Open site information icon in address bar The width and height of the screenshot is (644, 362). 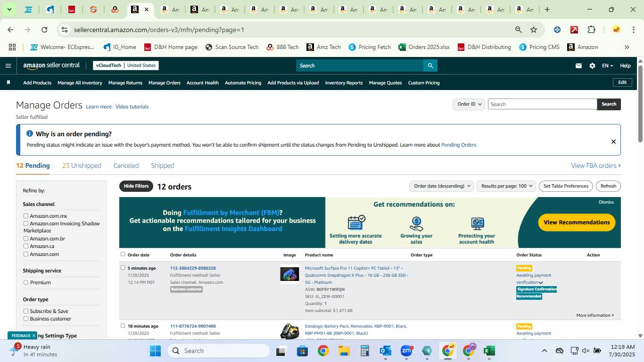tap(65, 30)
